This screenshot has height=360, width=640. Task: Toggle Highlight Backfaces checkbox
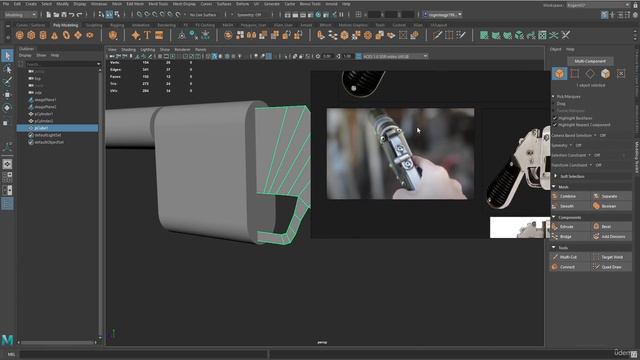(x=555, y=118)
